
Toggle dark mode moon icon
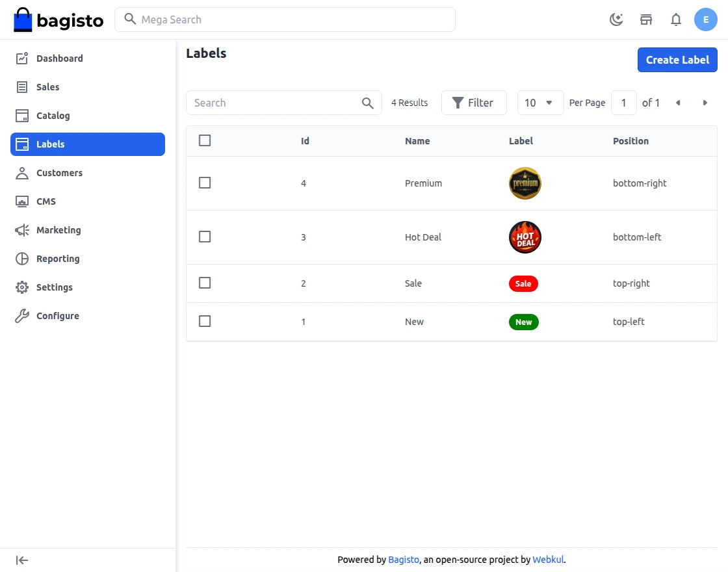coord(616,19)
